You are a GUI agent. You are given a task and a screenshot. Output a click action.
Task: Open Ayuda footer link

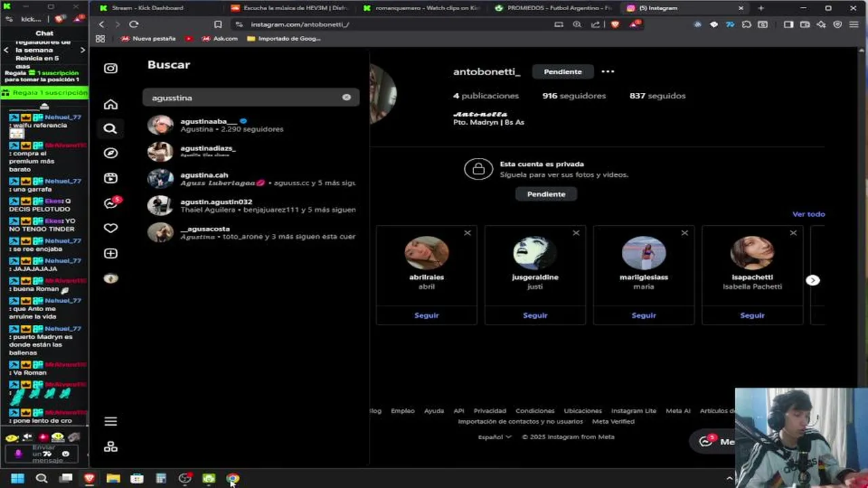coord(434,411)
